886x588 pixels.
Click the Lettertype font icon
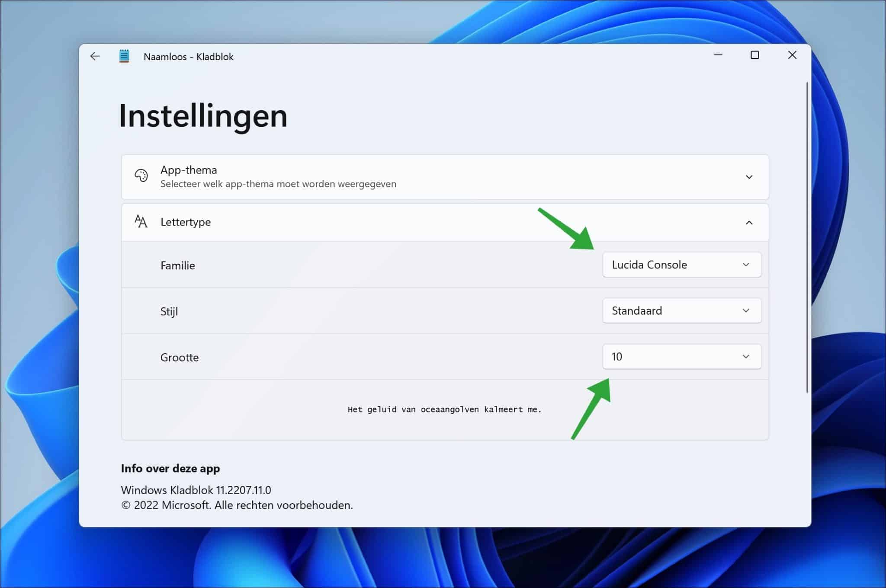click(x=141, y=221)
